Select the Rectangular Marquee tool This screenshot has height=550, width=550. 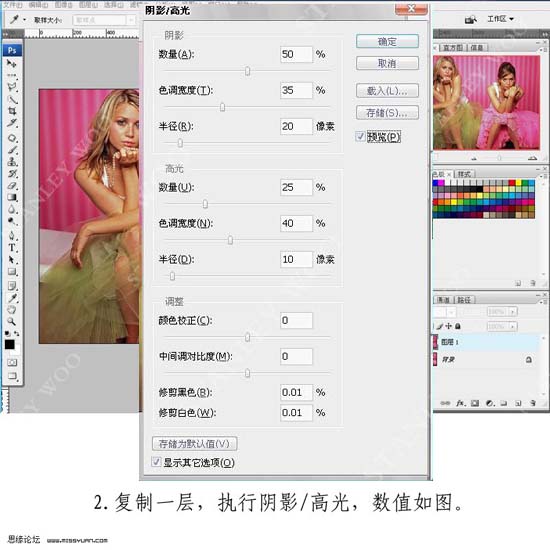click(12, 75)
